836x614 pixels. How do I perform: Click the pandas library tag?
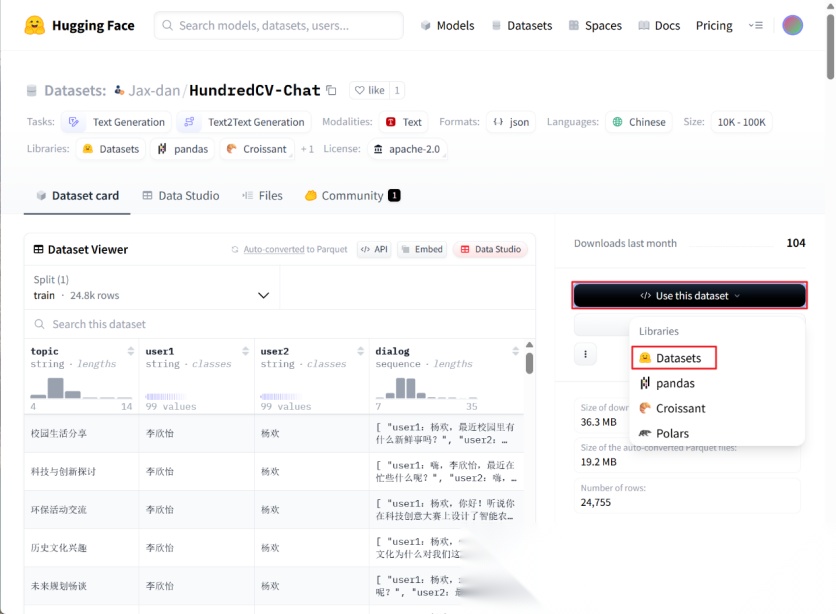click(x=183, y=149)
